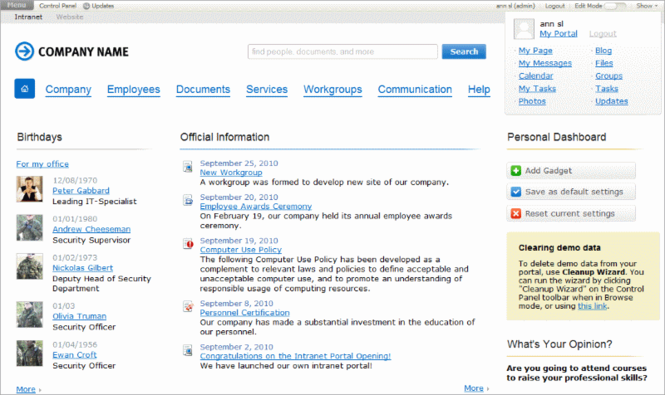Open the Tasks link in user panel

pos(606,89)
